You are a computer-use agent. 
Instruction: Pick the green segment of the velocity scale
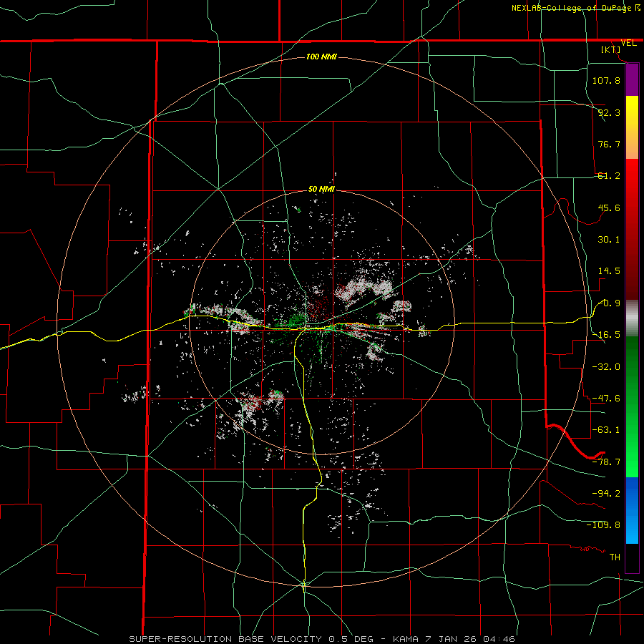[632, 406]
